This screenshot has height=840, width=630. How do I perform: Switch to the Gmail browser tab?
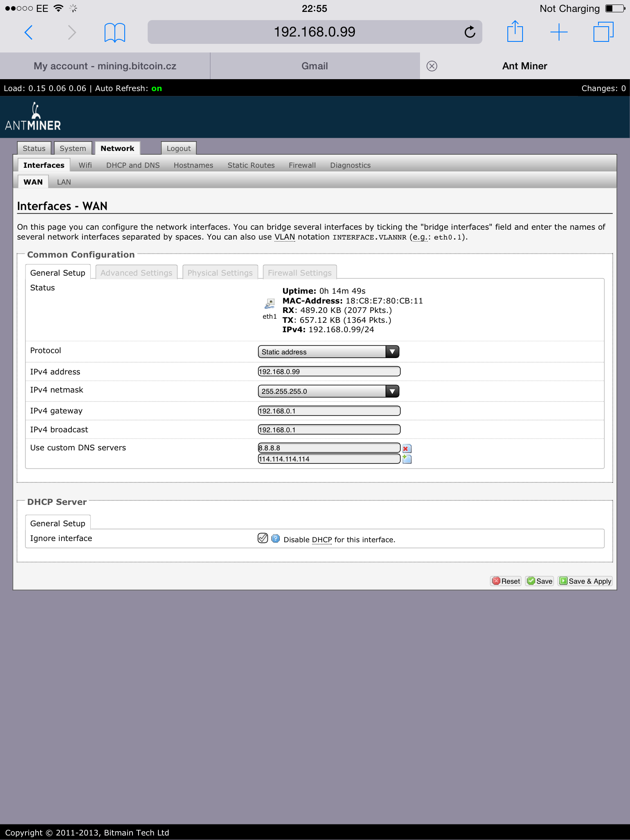click(x=315, y=66)
